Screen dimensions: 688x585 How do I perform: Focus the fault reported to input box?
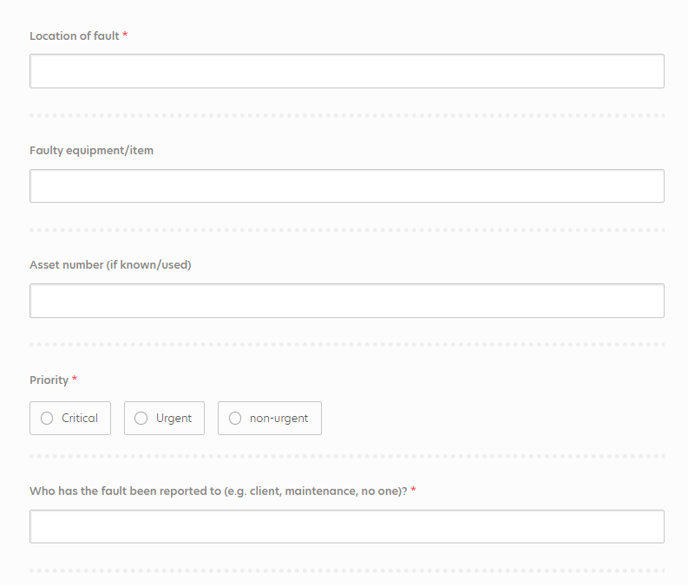click(x=347, y=527)
